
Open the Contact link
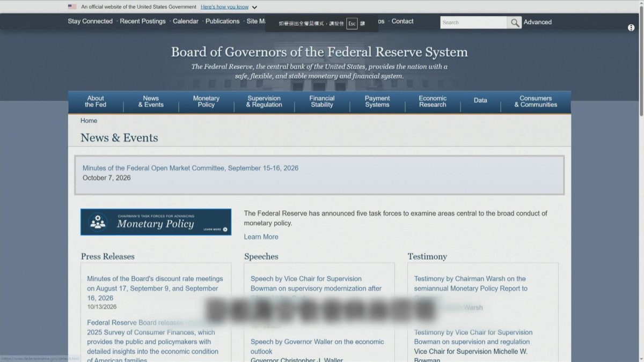402,21
